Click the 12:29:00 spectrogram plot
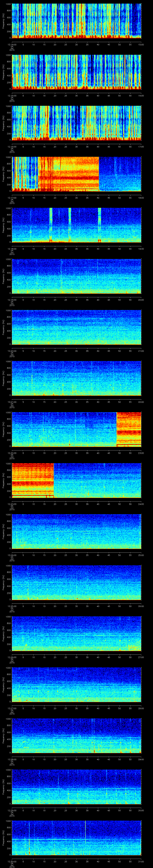Screen dimensions: 153x868 click(x=77, y=787)
